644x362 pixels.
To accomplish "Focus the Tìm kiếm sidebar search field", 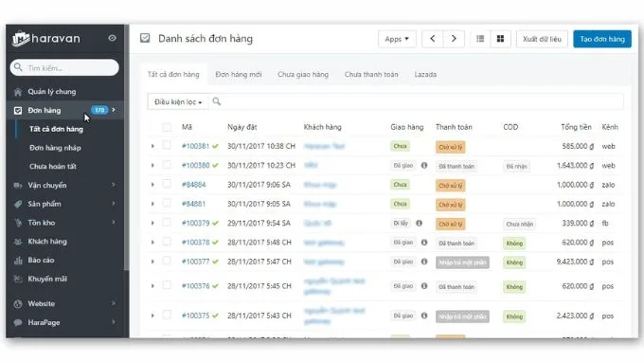I will click(64, 67).
